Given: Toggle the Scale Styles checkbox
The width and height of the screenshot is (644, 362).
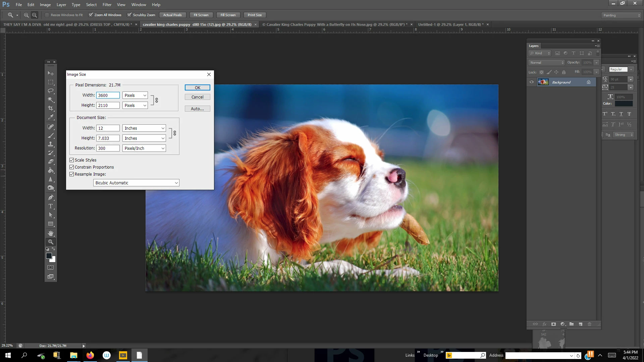Looking at the screenshot, I should (71, 160).
